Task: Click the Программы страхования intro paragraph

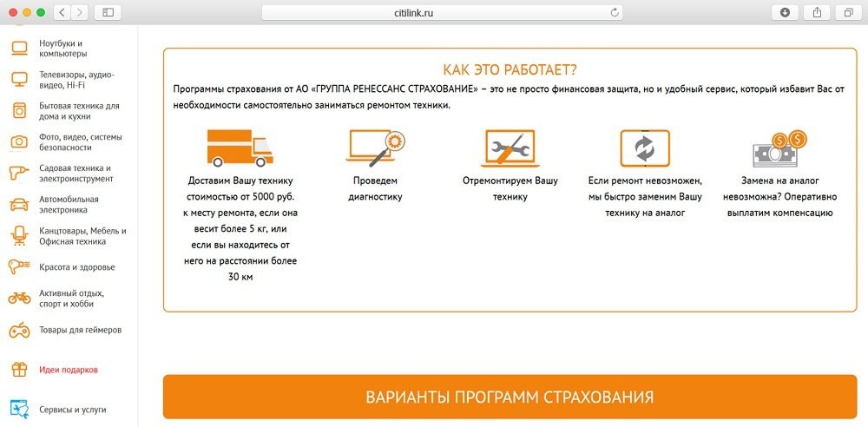Action: tap(510, 97)
